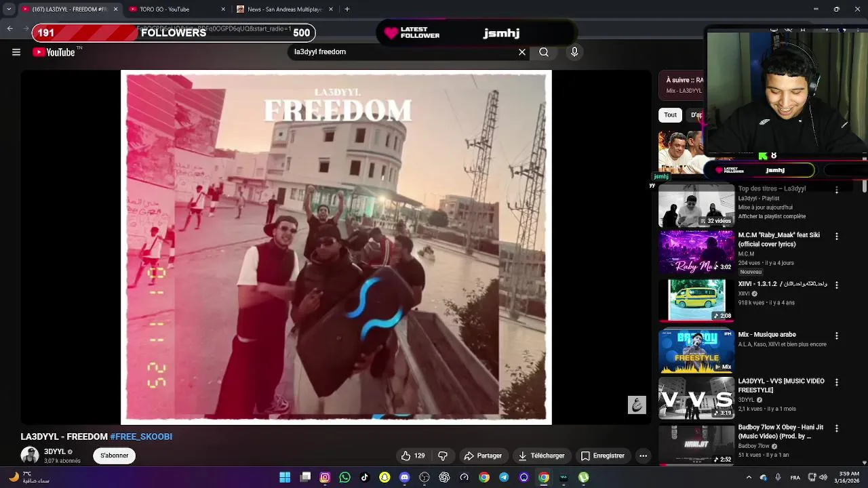Start voice search with the microphone icon
This screenshot has height=488, width=868.
click(574, 52)
